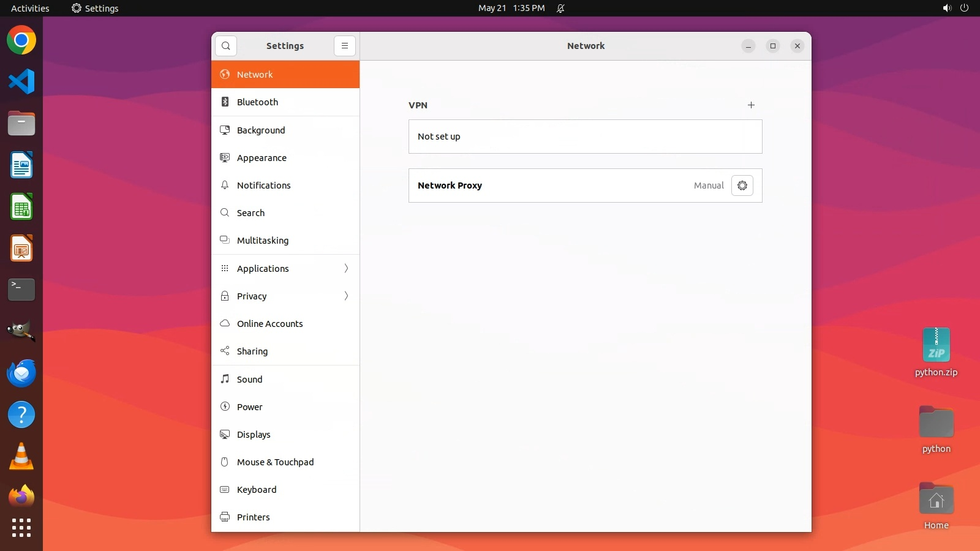Open the system volume and power menu
This screenshot has height=551, width=980.
pos(956,8)
